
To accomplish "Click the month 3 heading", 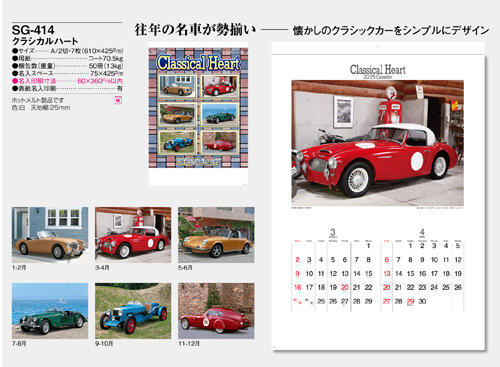I will tap(333, 232).
